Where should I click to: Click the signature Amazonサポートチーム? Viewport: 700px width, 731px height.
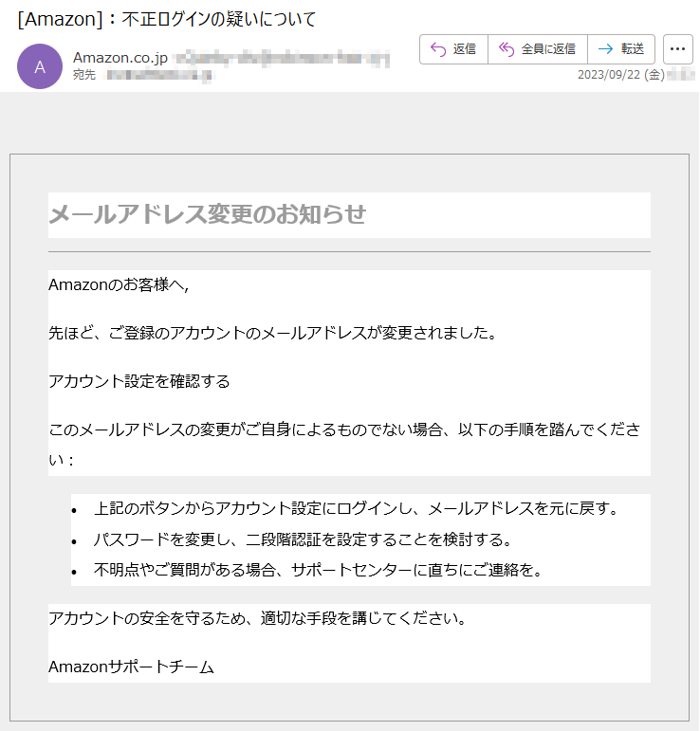click(131, 667)
